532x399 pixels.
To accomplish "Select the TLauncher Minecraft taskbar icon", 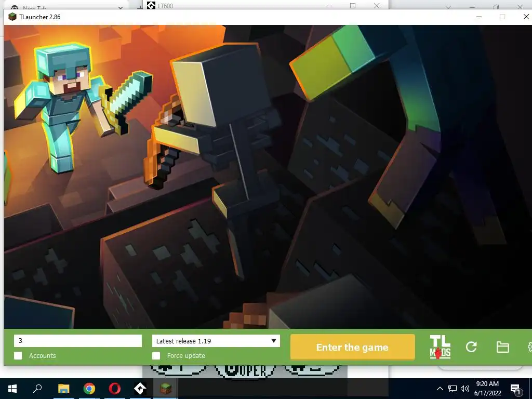I will pos(166,389).
